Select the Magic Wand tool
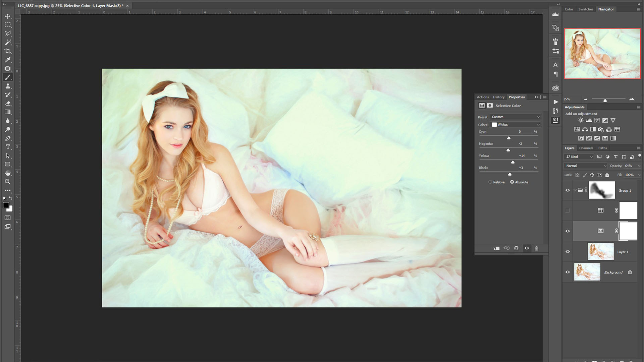 click(x=8, y=42)
